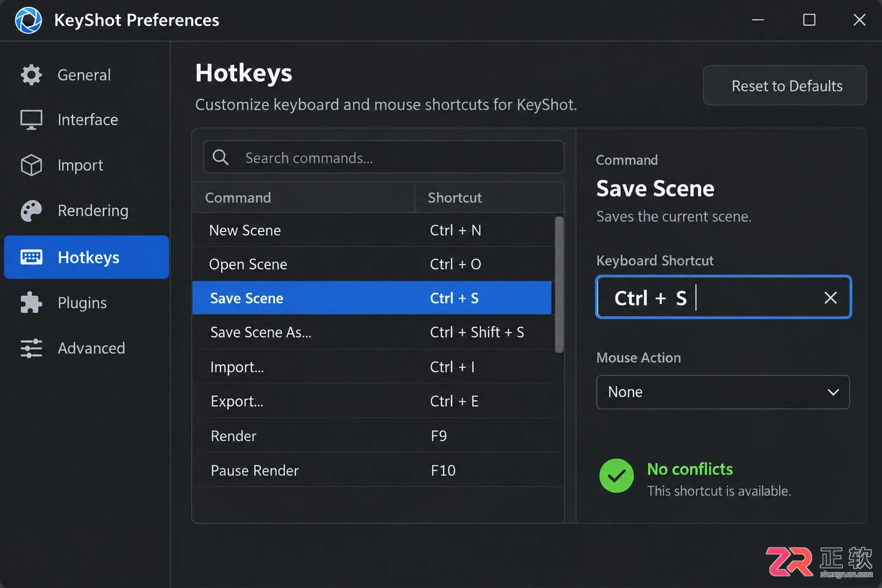The height and width of the screenshot is (588, 882).
Task: Click the command list scrollbar
Action: click(x=559, y=284)
